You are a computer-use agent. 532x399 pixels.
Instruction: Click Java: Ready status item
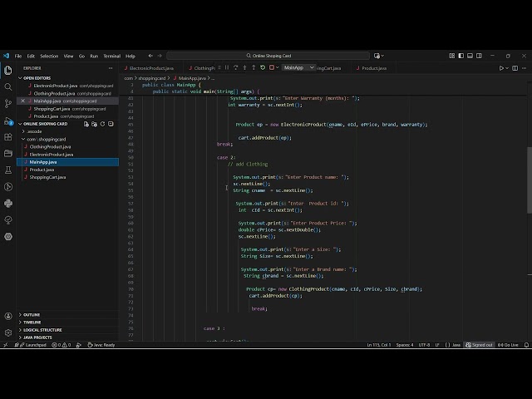(x=101, y=345)
